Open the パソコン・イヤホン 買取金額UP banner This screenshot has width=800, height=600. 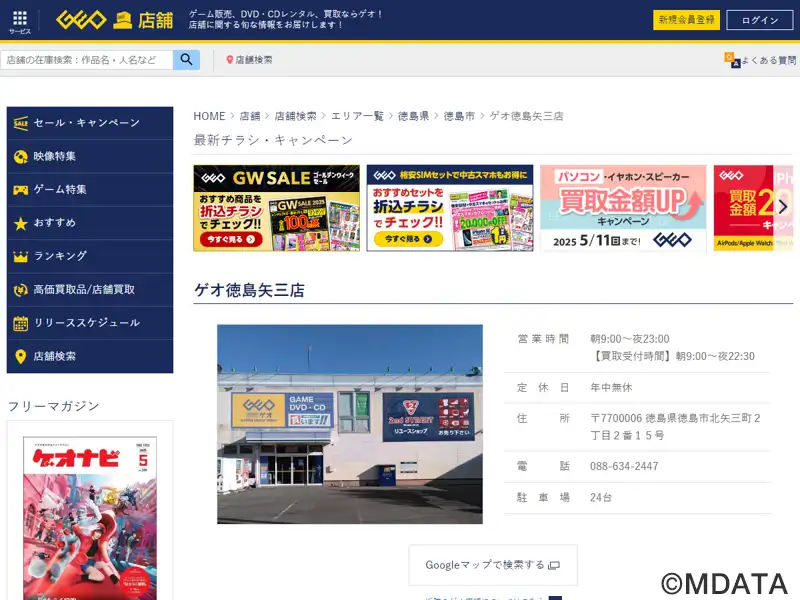[623, 208]
